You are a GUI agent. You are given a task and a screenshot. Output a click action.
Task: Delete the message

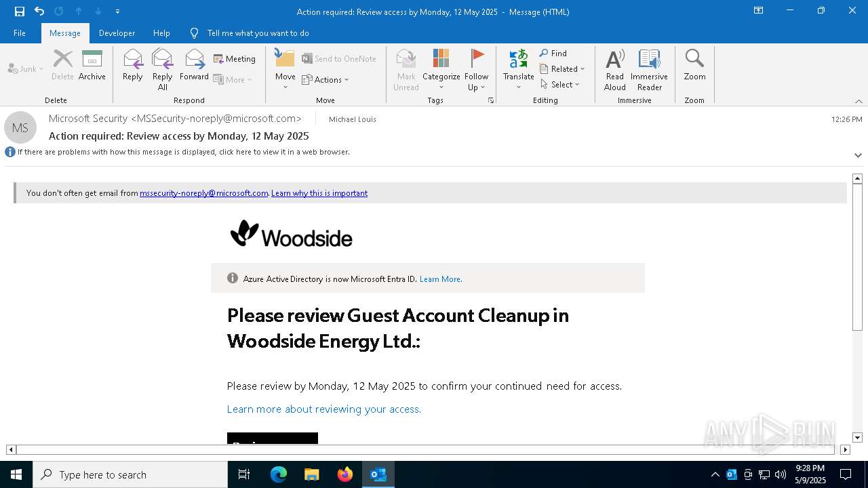click(62, 65)
